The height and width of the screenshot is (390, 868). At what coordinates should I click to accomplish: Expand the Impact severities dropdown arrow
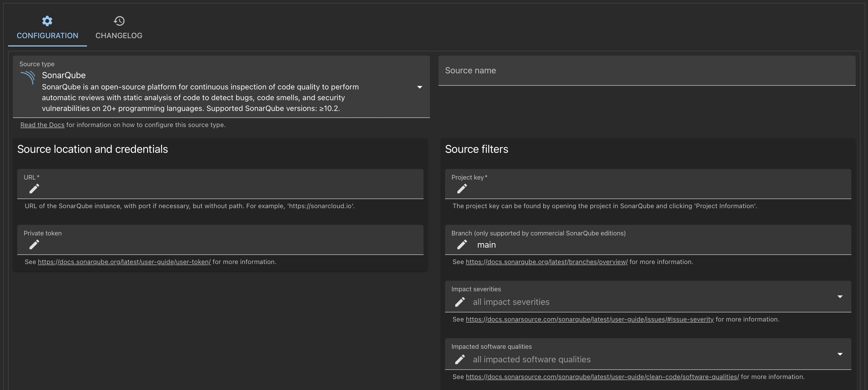click(x=840, y=297)
